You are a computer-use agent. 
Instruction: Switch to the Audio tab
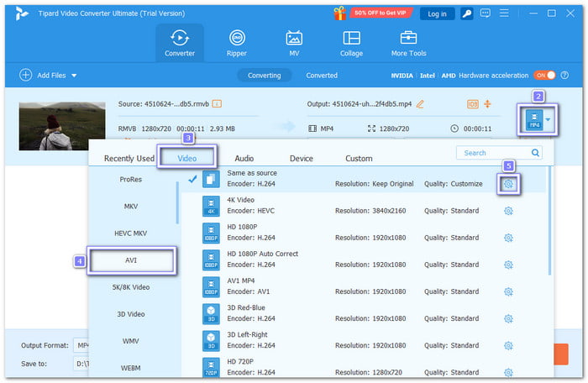(x=244, y=158)
